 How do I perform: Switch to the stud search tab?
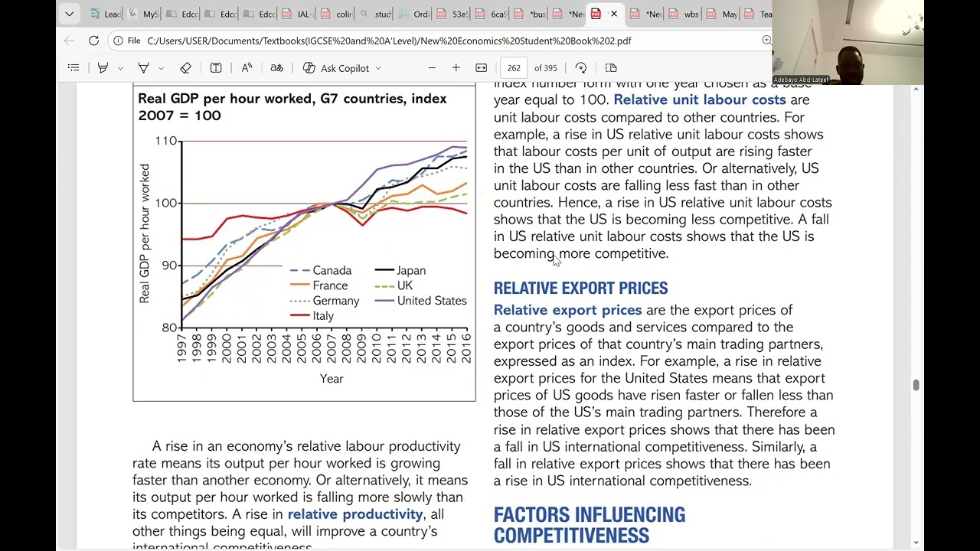coord(375,14)
